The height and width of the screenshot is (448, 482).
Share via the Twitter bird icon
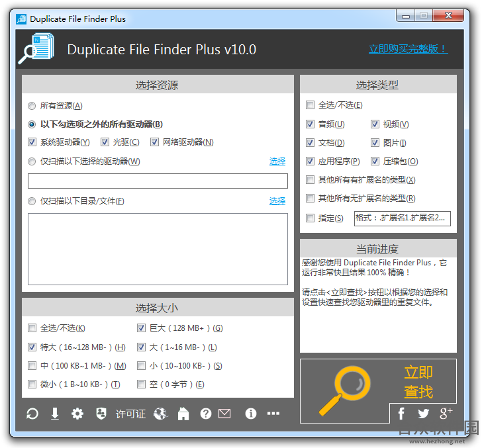423,414
